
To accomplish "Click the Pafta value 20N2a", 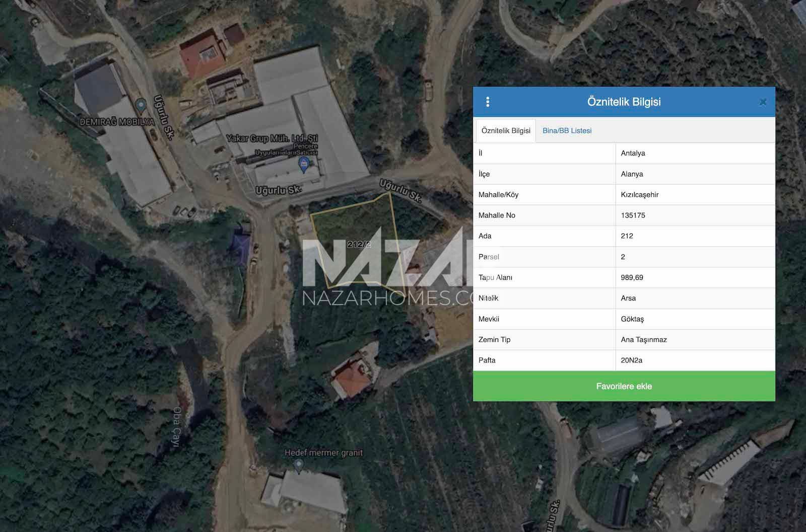I will point(631,360).
